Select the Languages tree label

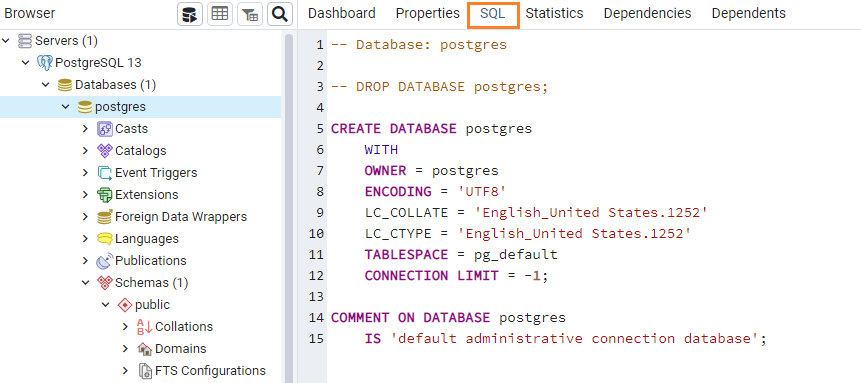click(147, 239)
